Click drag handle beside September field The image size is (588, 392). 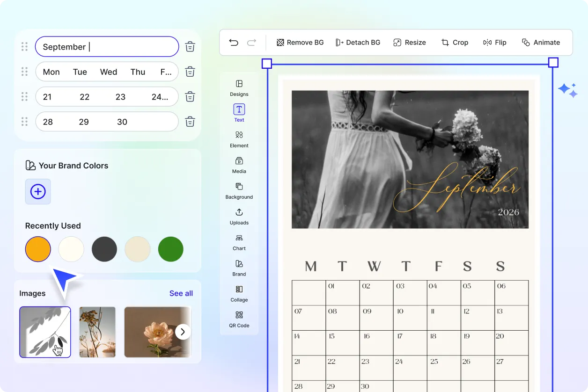[x=25, y=47]
